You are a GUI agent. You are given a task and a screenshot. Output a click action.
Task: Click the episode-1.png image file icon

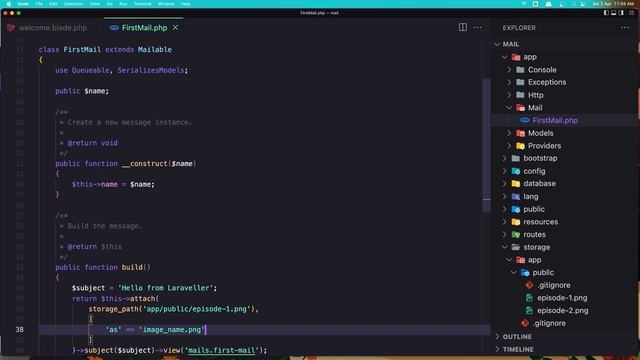click(x=529, y=298)
